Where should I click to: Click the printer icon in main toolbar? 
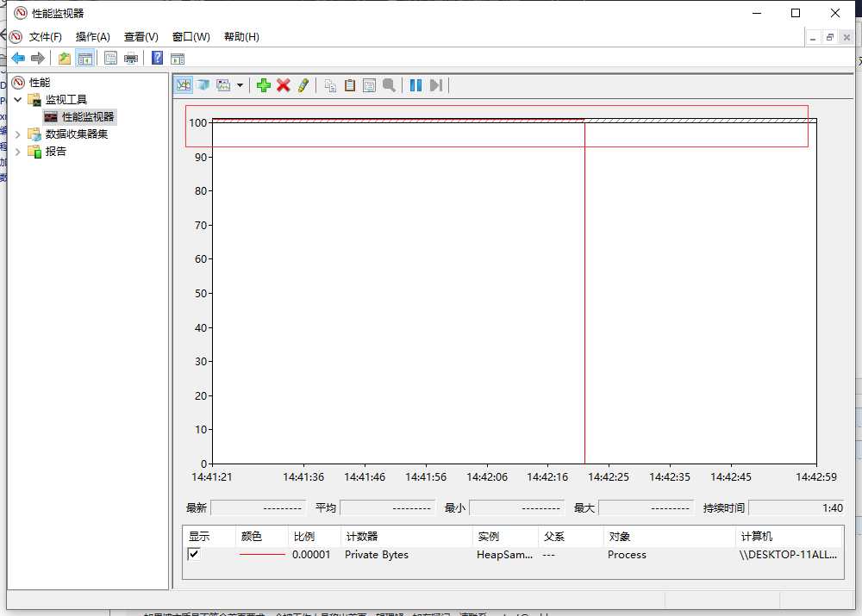[x=131, y=59]
